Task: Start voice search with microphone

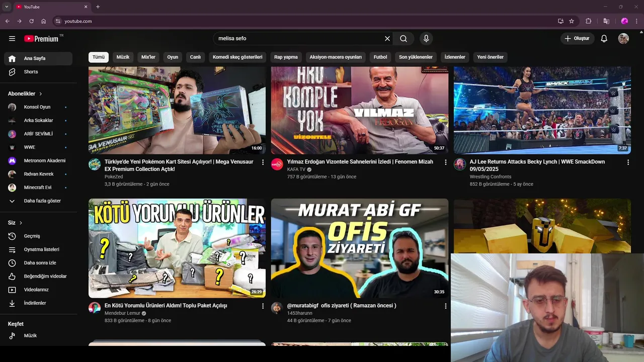Action: (x=426, y=39)
